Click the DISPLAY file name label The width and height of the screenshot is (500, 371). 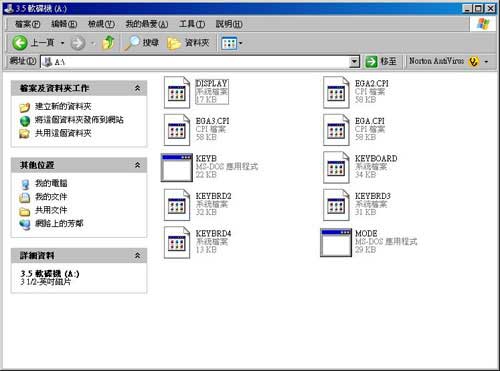coord(212,83)
